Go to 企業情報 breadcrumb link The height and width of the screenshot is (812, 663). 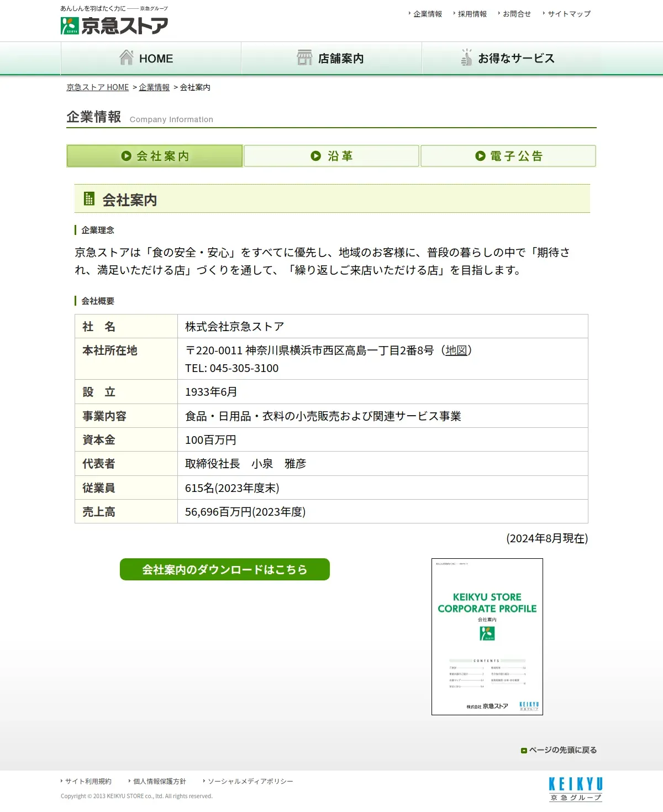(x=154, y=87)
